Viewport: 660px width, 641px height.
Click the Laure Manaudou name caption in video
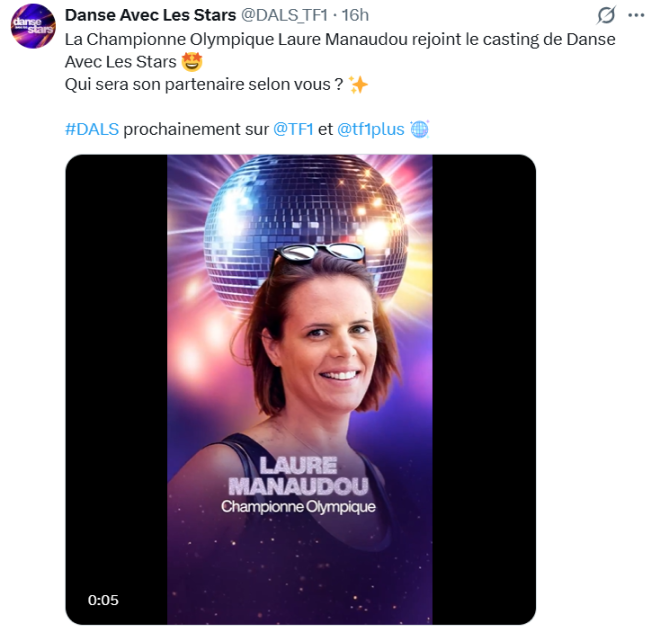(x=299, y=476)
